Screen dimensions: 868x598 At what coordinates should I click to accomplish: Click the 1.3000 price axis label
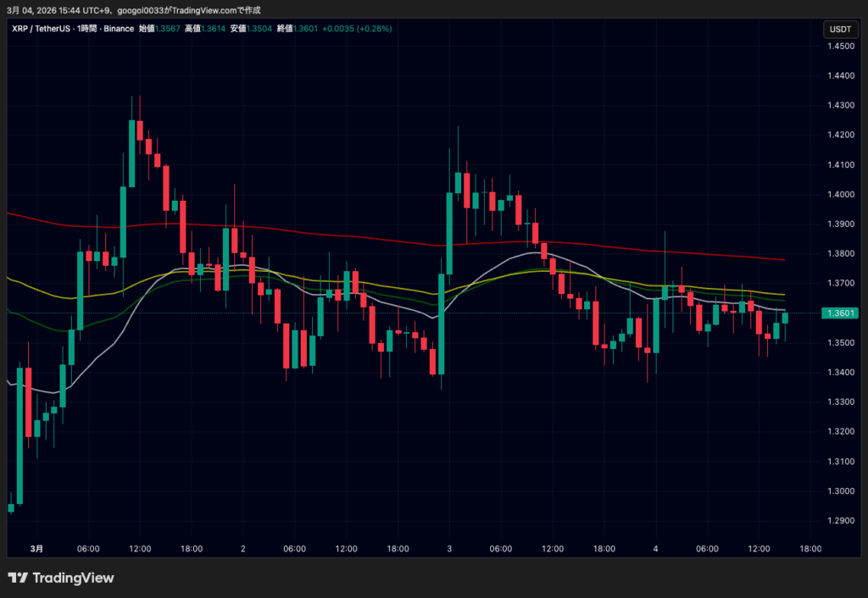click(840, 491)
